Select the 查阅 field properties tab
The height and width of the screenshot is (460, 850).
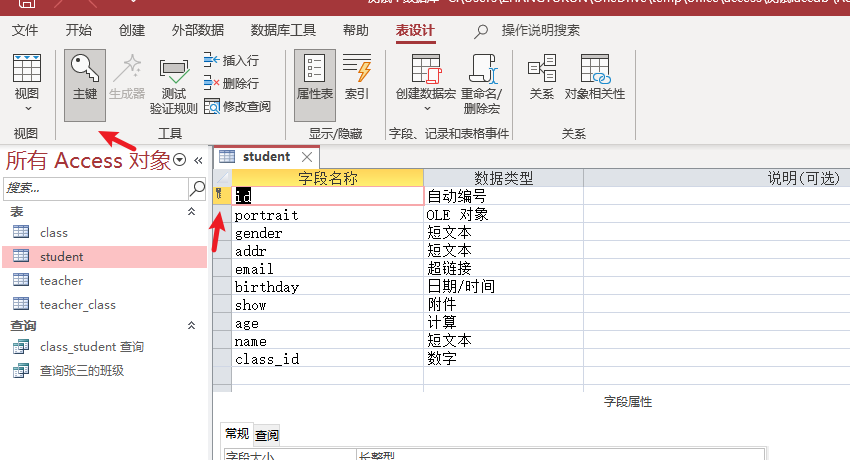267,435
